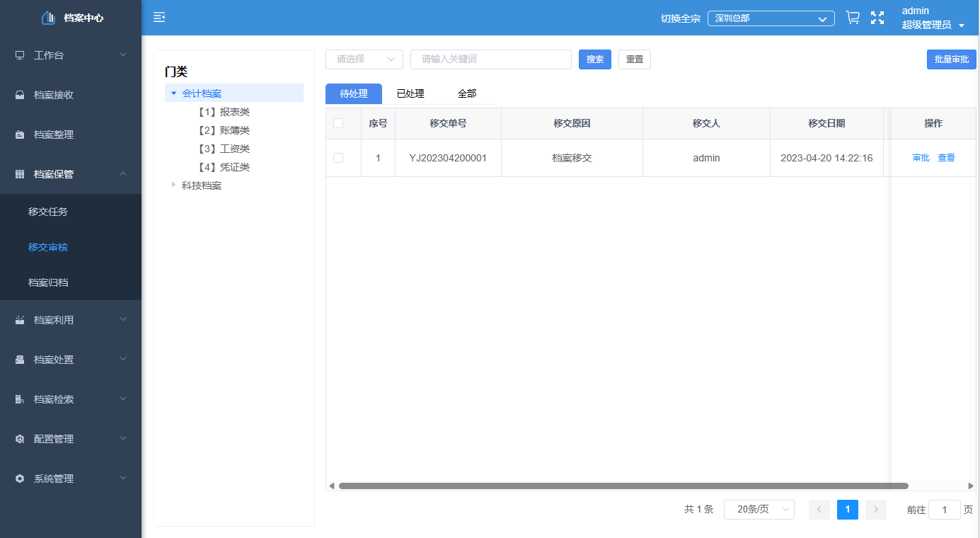Collapse the 会计档案 tree node
This screenshot has width=980, height=538.
point(173,92)
